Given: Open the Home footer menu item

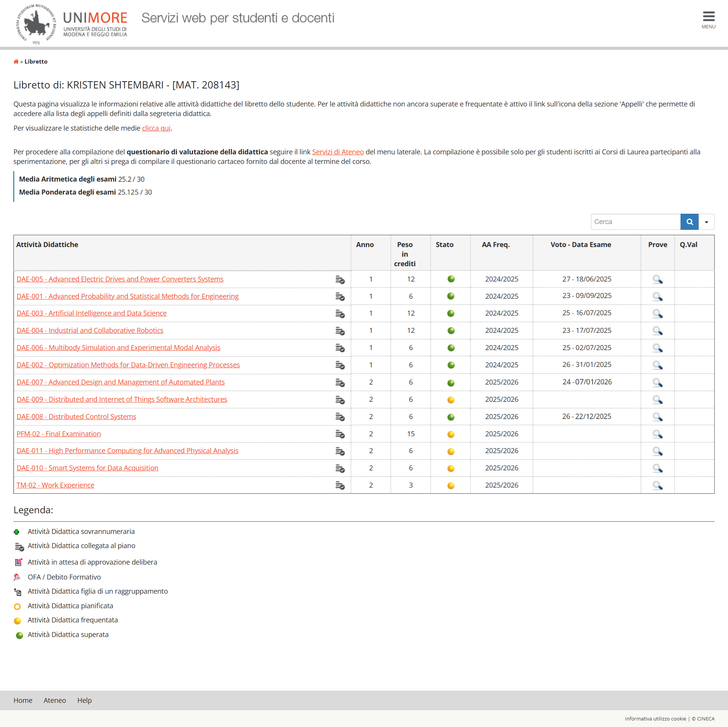Looking at the screenshot, I should pos(23,700).
